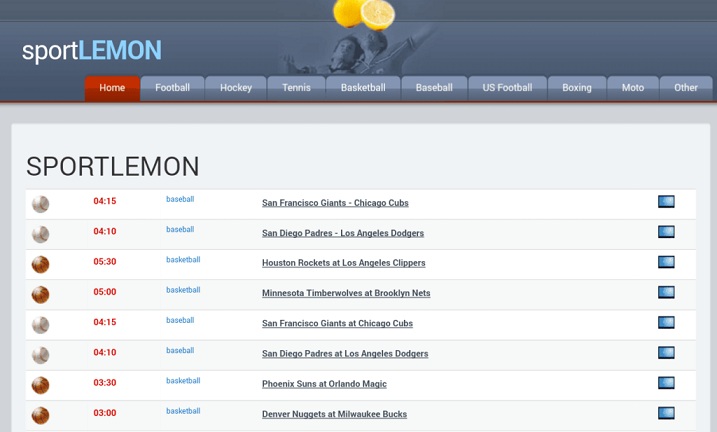
Task: Open San Diego Padres at Los Angeles Dodgers link
Action: 345,354
